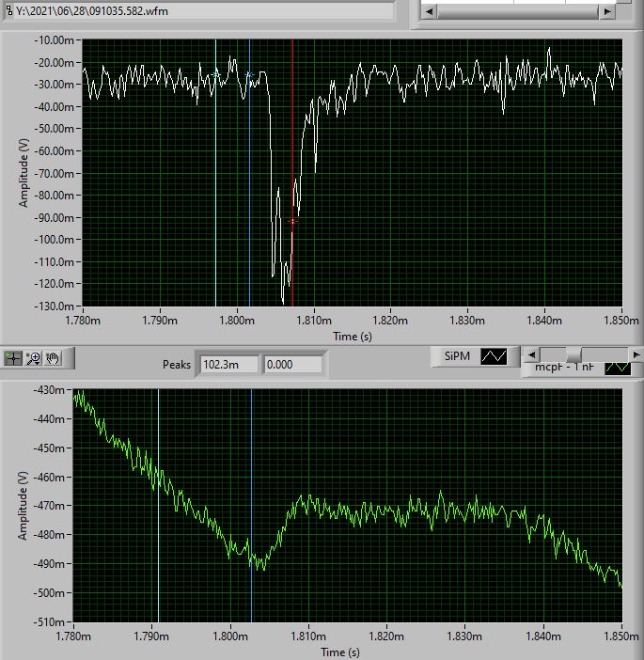Click upper graph Y-axis minimum -130.0m
Image resolution: width=644 pixels, height=660 pixels.
(x=54, y=306)
